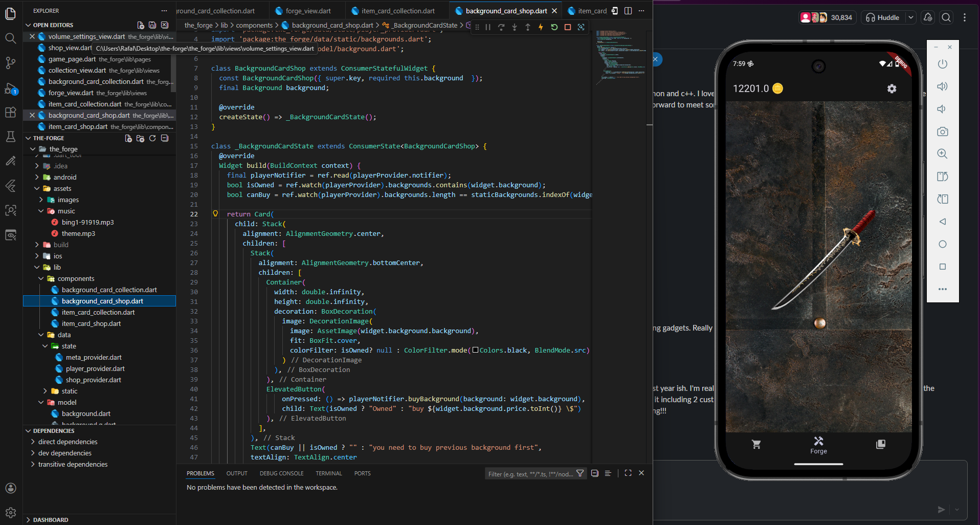Stop the debug session
Screen dimensions: 980x525
click(x=567, y=27)
